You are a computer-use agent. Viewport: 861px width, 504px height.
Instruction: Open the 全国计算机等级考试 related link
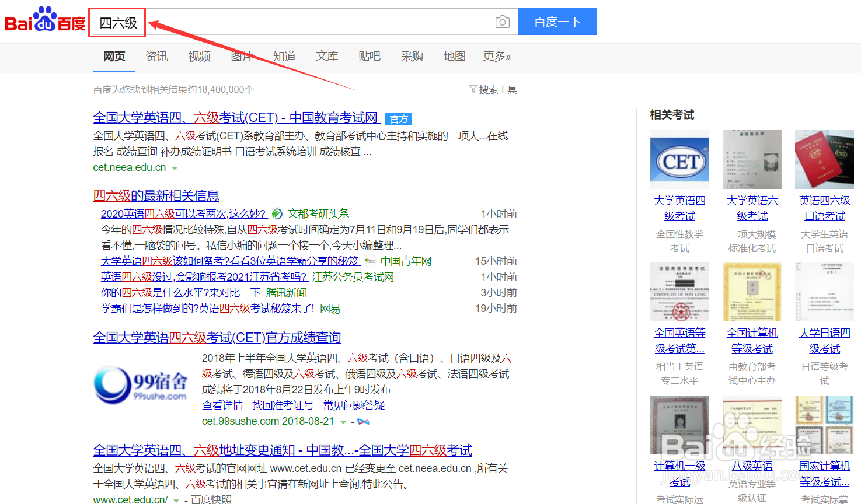tap(752, 341)
